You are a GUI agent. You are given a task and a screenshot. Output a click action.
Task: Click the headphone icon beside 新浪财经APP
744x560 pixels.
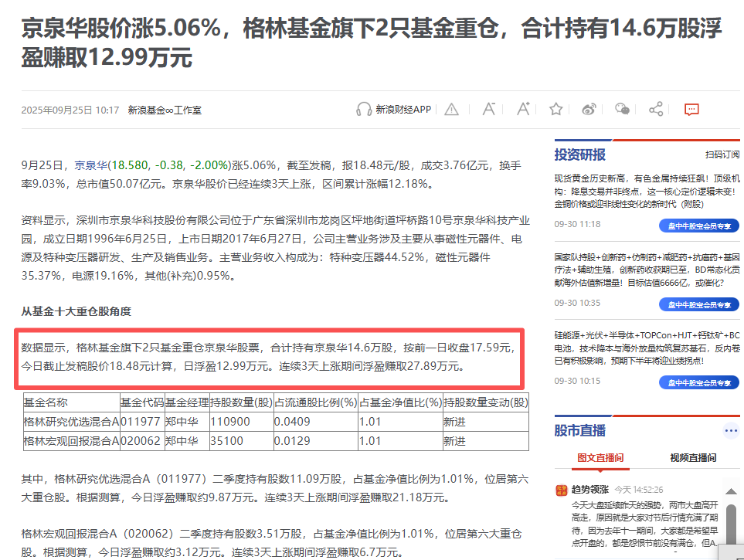click(363, 109)
